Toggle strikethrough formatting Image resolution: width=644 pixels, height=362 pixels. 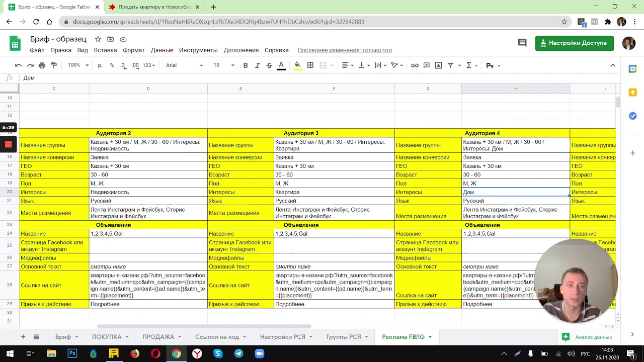pyautogui.click(x=269, y=65)
